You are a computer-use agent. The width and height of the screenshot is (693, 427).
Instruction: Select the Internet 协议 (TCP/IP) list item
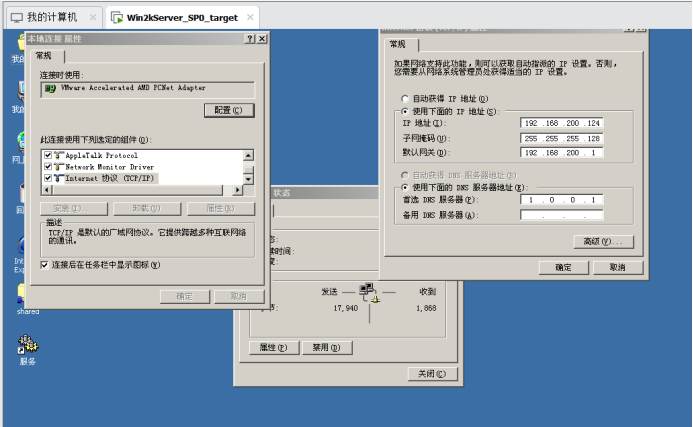click(x=109, y=178)
